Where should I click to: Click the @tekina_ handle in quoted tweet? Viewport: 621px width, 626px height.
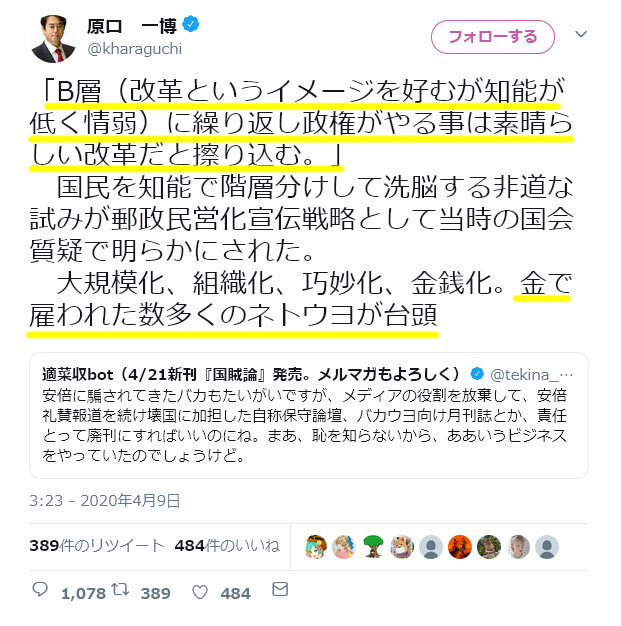531,374
